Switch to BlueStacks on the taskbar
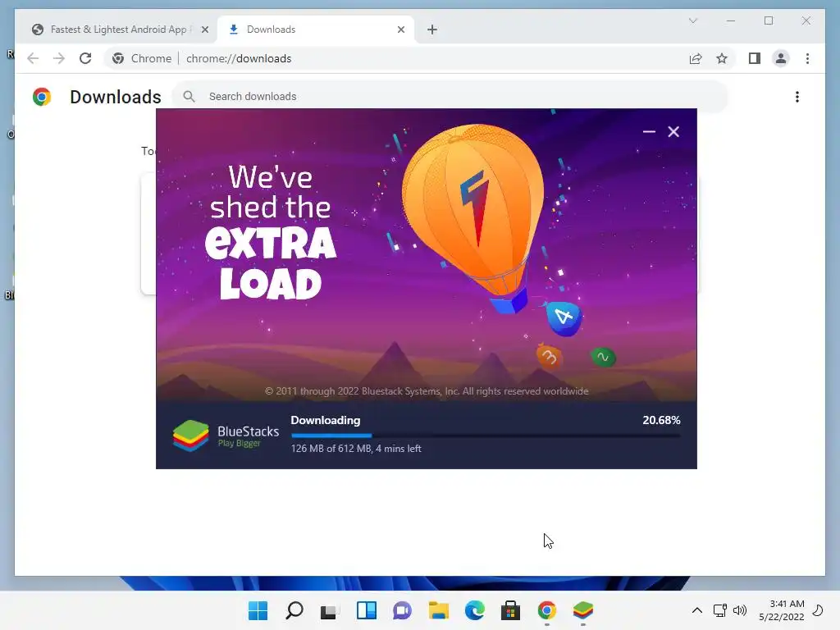Viewport: 840px width, 630px height. point(583,610)
